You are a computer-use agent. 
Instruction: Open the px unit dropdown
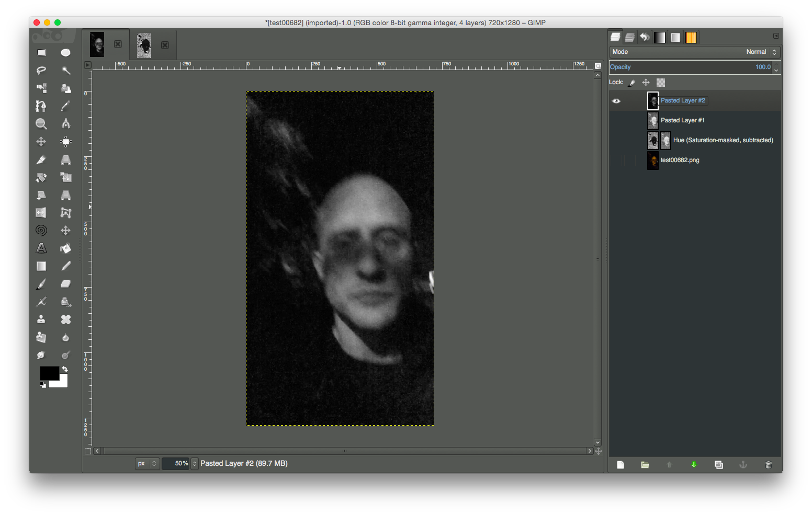point(147,464)
